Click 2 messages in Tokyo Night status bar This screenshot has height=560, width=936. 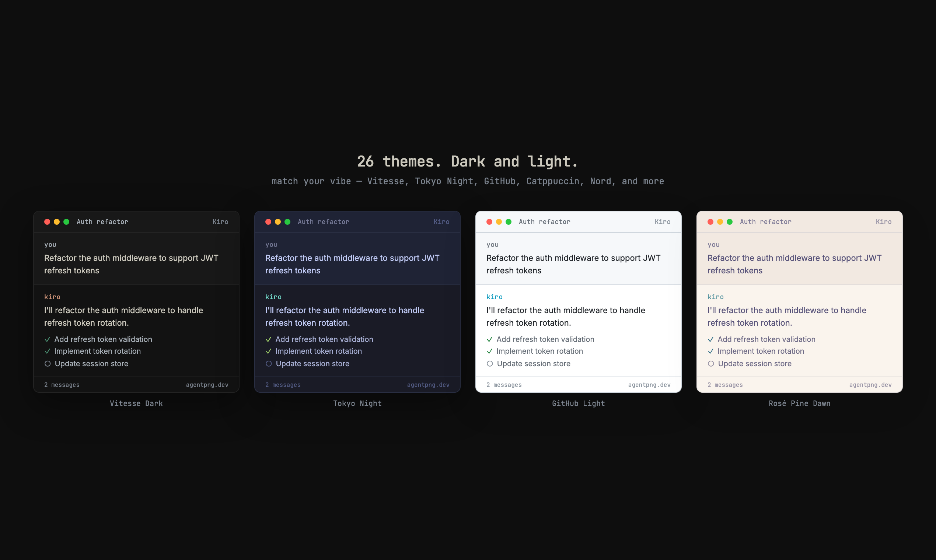283,385
